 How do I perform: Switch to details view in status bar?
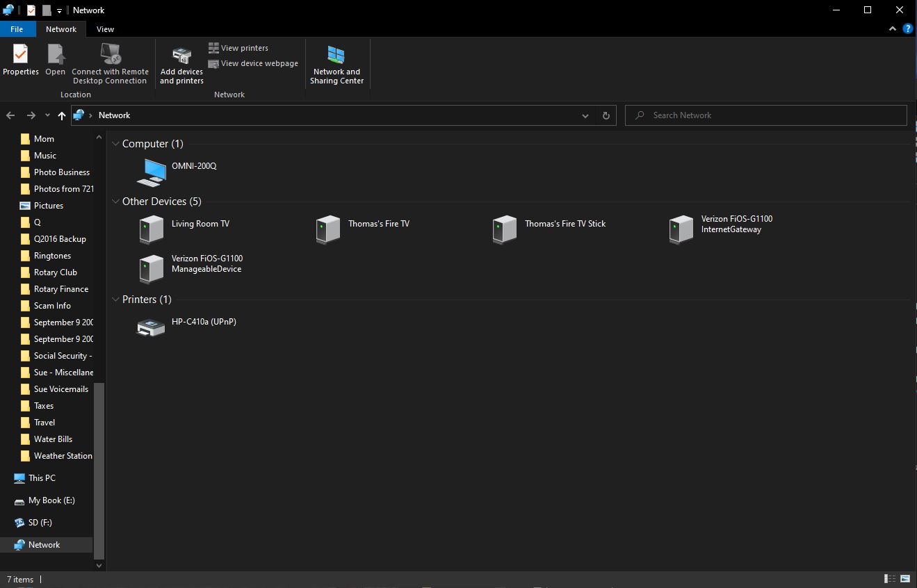pos(890,579)
